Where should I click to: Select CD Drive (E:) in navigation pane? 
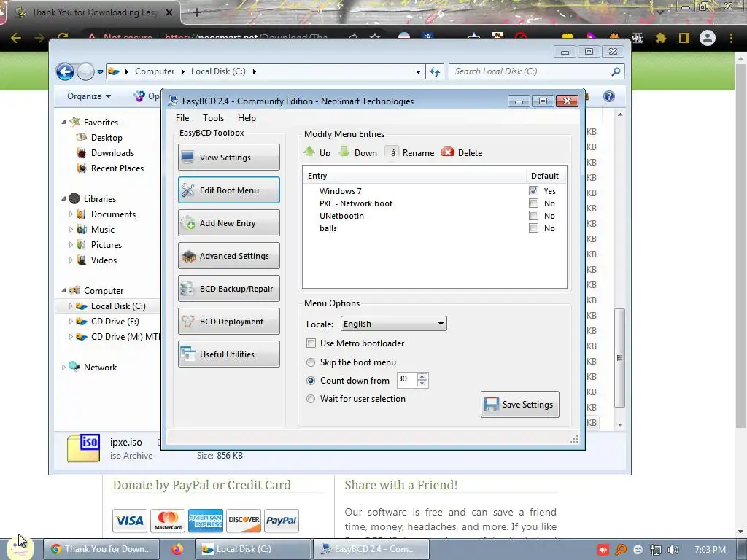pos(115,322)
